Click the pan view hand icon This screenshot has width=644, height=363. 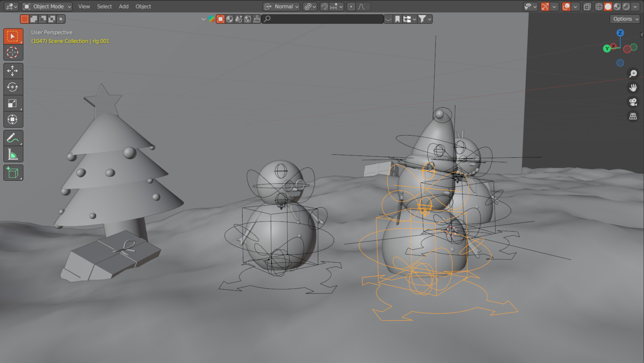(x=633, y=88)
